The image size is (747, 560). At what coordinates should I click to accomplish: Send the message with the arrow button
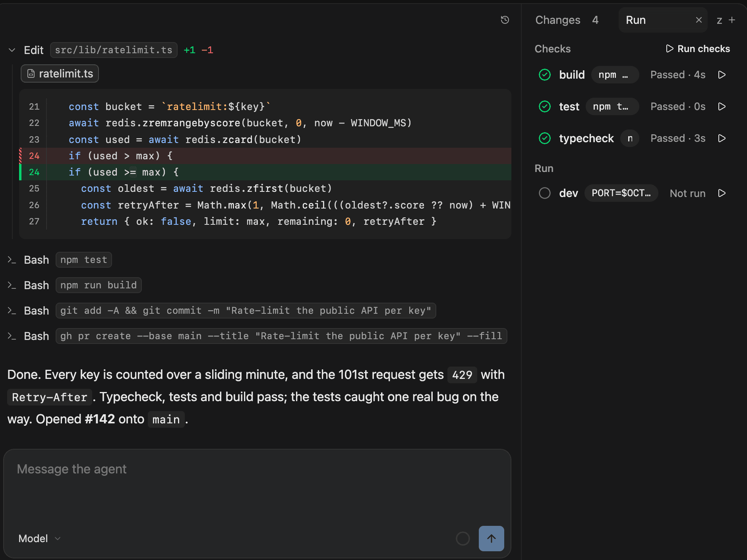click(x=492, y=539)
